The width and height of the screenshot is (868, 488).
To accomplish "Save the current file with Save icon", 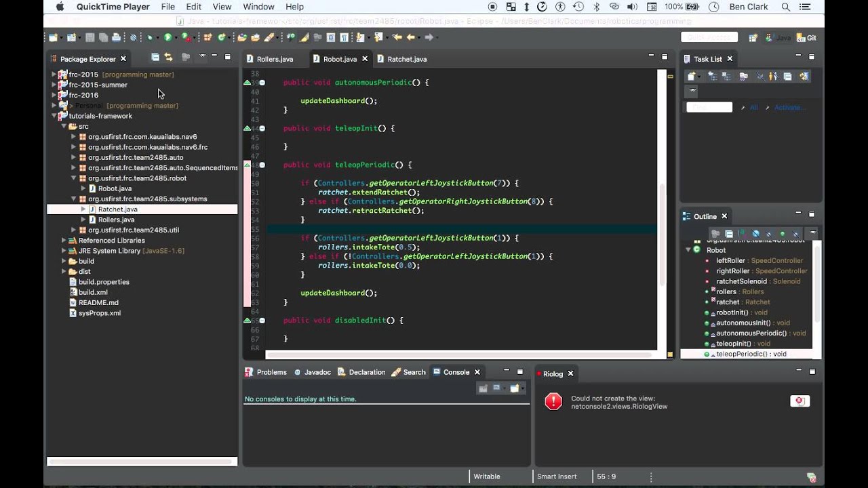I will point(90,37).
